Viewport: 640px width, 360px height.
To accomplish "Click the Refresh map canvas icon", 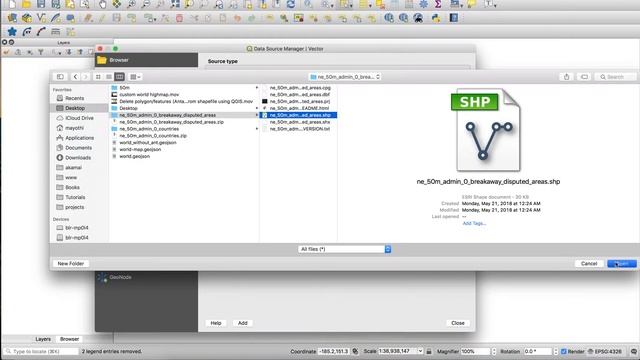I will (291, 4).
